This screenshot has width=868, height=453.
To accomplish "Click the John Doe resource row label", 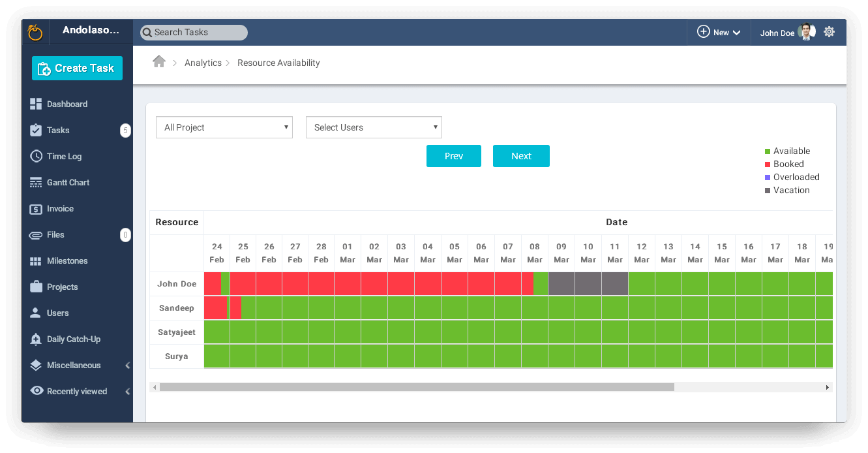I will coord(177,284).
